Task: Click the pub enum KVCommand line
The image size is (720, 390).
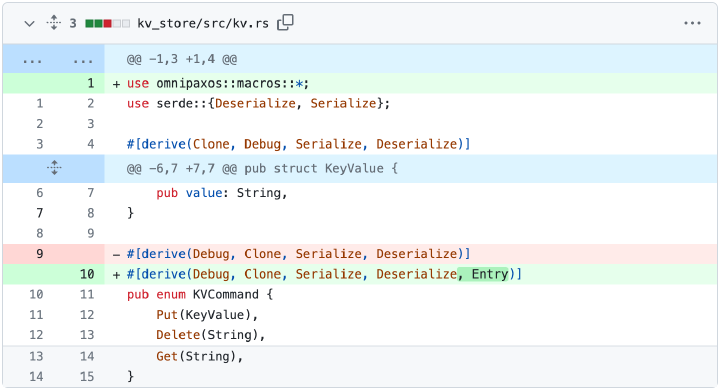Action: [x=200, y=294]
